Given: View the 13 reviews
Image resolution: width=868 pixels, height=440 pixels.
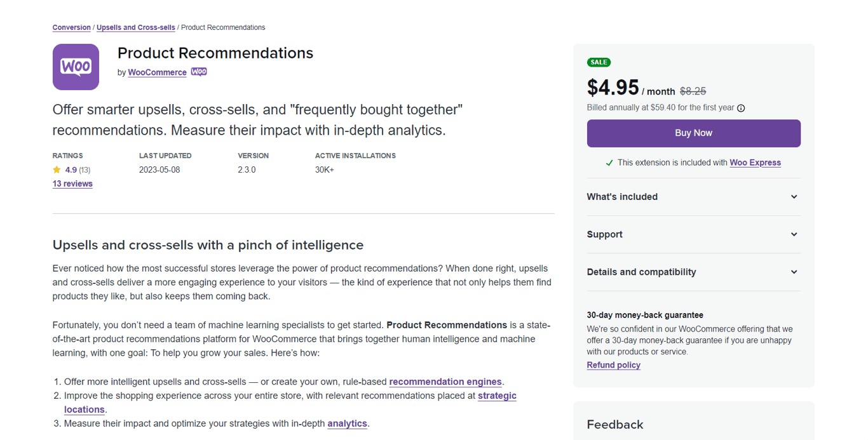Looking at the screenshot, I should pyautogui.click(x=72, y=183).
